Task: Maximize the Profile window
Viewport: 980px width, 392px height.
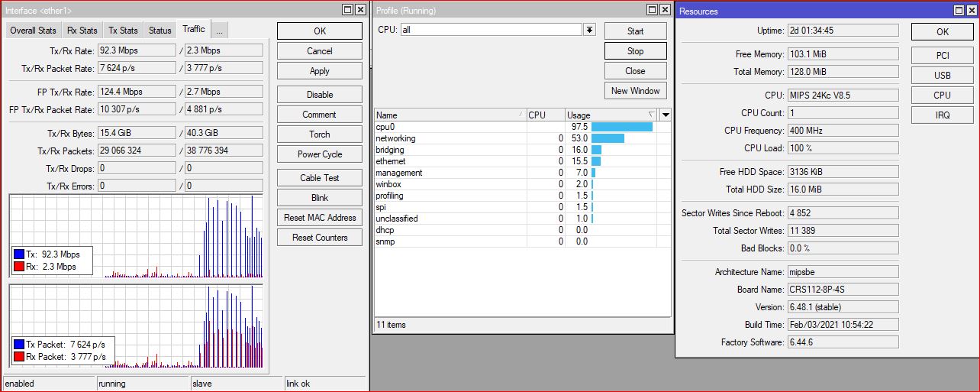Action: coord(653,10)
